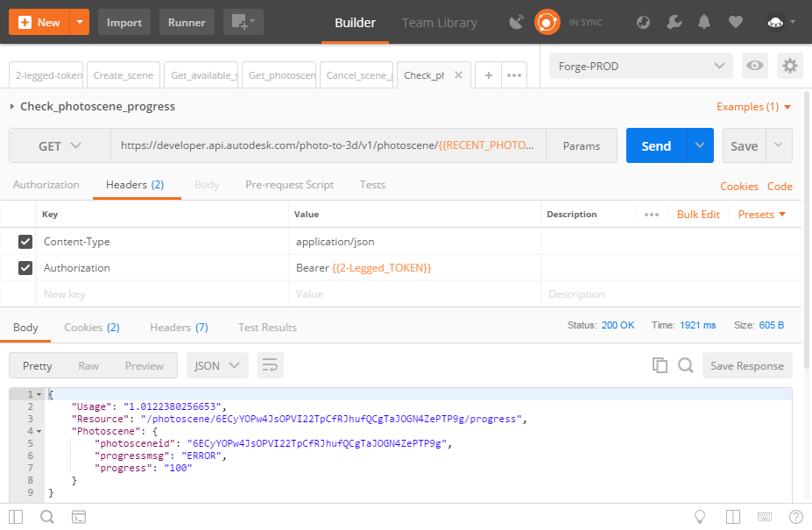Click the lightbulb icon in status bar
This screenshot has width=812, height=530.
point(700,517)
